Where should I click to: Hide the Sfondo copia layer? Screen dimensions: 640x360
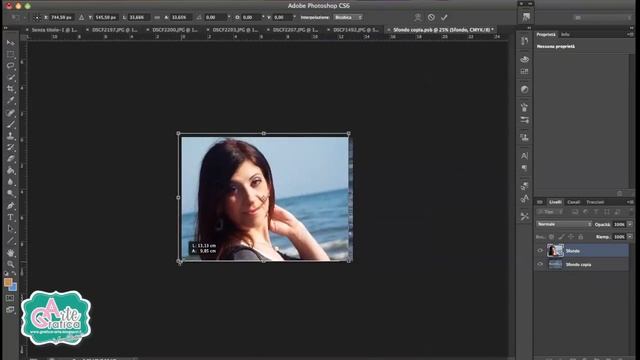point(540,264)
